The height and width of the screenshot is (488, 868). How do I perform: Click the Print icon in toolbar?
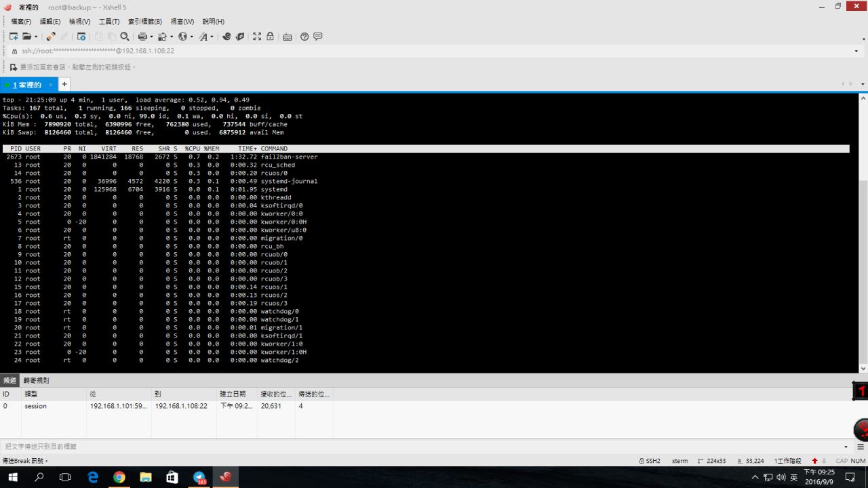pos(142,37)
